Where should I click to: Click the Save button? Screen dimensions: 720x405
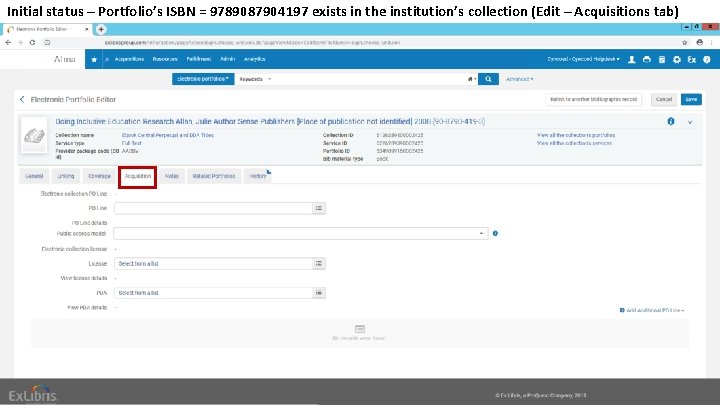tap(691, 99)
